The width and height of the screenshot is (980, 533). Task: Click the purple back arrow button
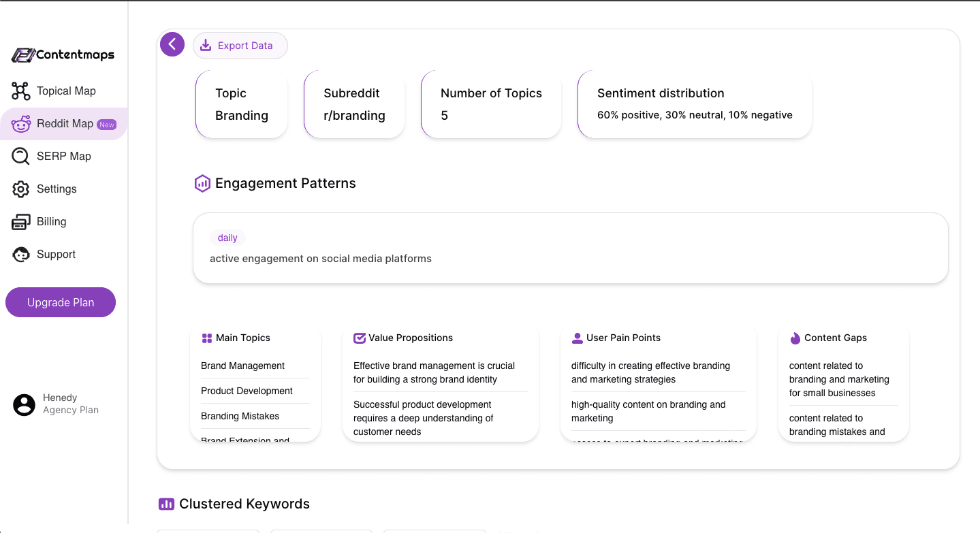click(x=172, y=45)
